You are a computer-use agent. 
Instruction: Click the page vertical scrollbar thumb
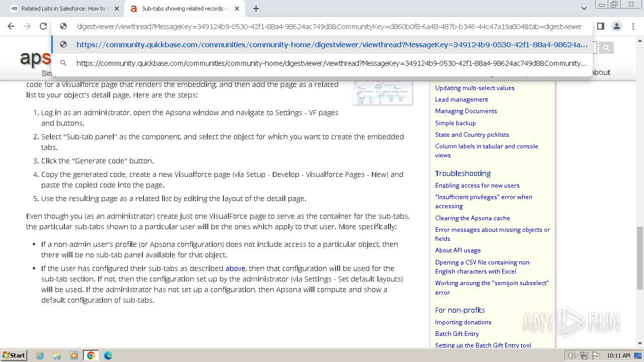[x=640, y=258]
